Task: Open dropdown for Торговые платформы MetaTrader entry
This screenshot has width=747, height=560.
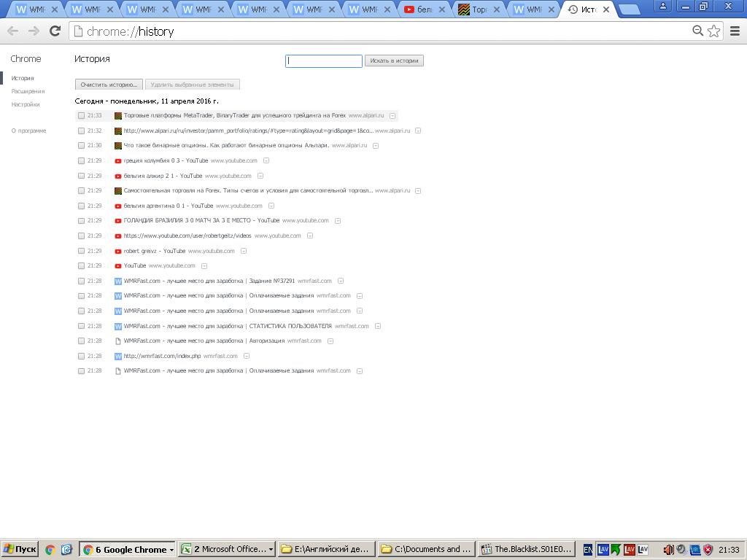Action: pos(392,116)
